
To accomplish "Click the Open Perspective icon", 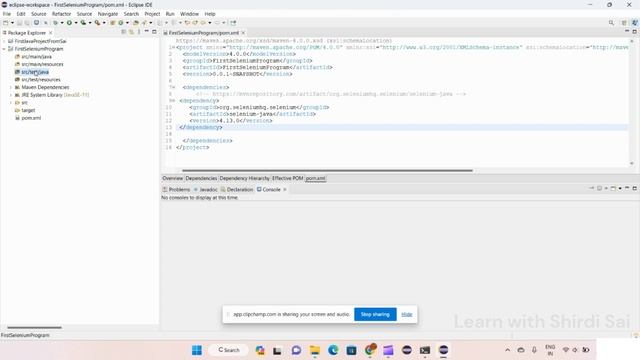I will tap(624, 23).
